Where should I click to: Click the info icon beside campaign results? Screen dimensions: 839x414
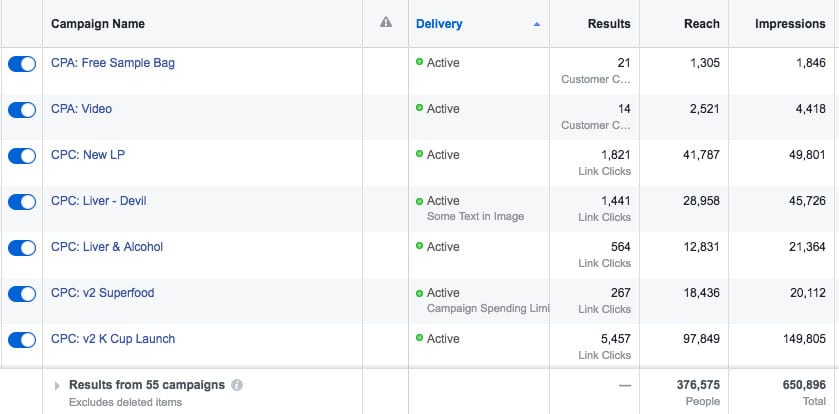coord(236,385)
